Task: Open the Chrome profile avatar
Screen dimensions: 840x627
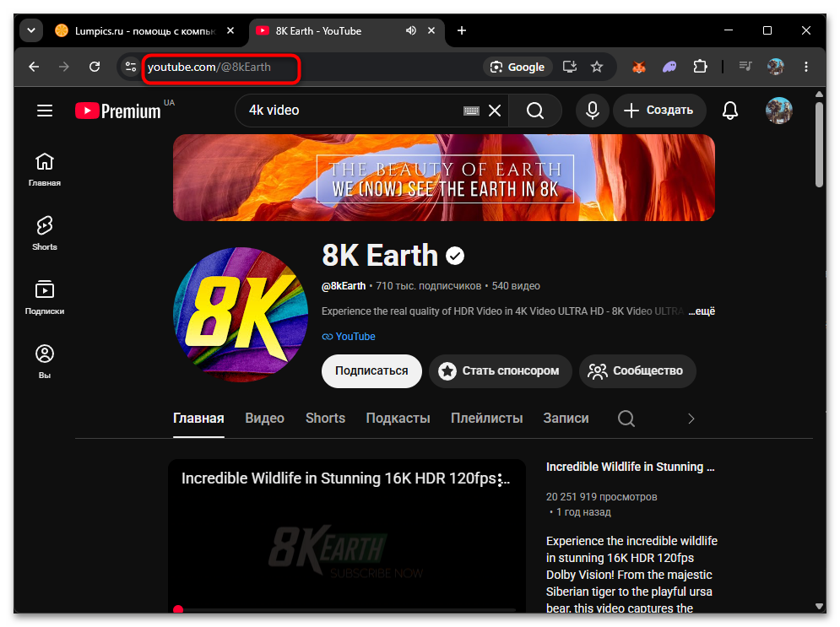Action: point(776,67)
